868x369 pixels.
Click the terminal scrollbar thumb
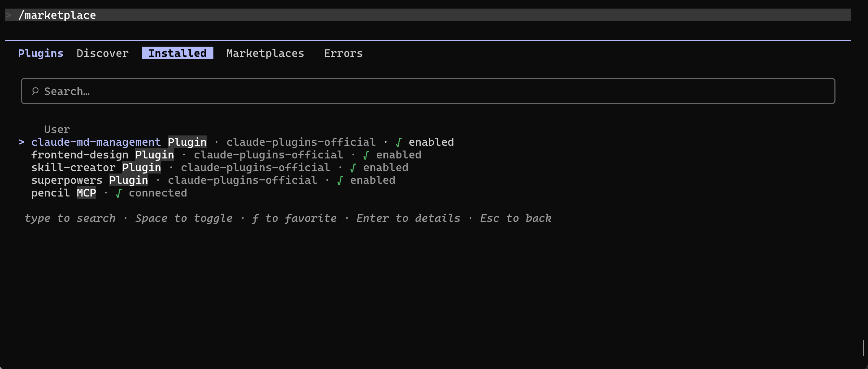coord(864,348)
